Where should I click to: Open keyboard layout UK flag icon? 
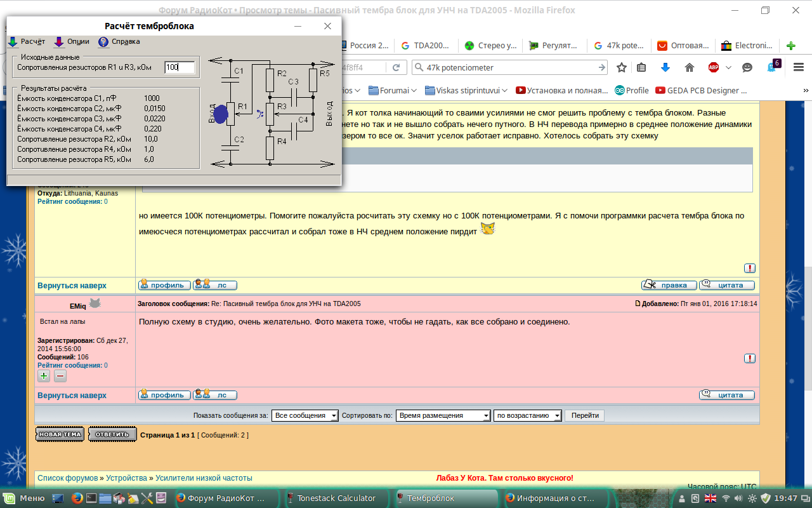tap(710, 498)
